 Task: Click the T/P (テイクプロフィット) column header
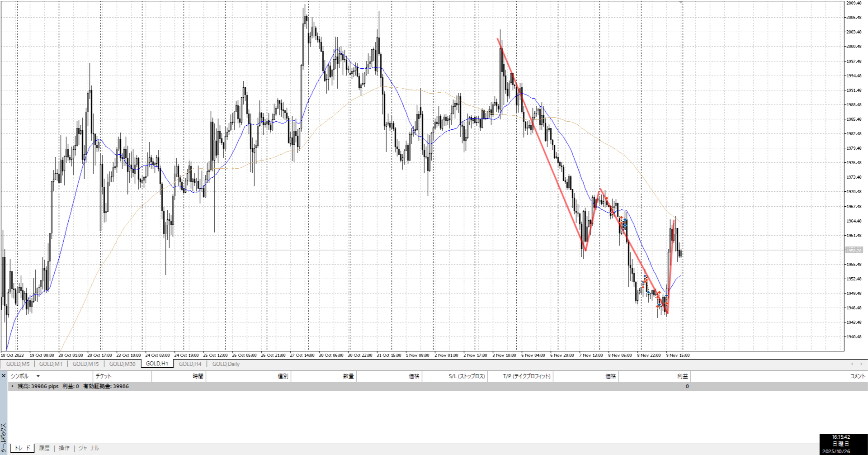pyautogui.click(x=527, y=376)
